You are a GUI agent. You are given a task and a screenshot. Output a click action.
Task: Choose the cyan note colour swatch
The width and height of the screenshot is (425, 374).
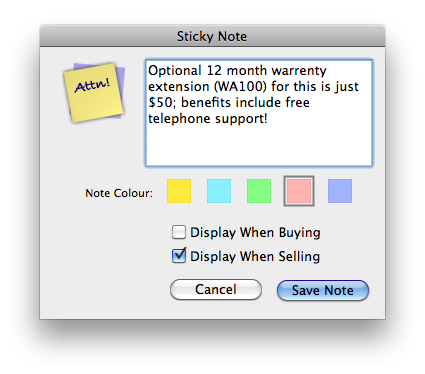tap(219, 191)
